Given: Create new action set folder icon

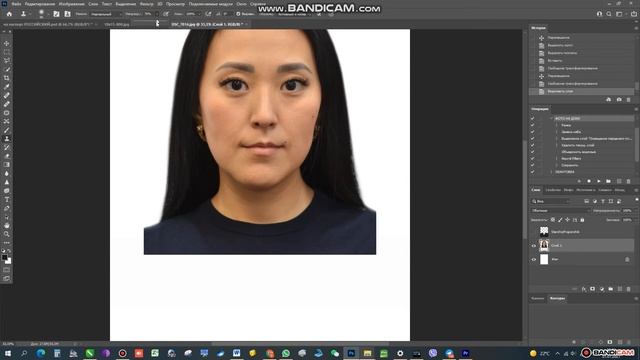Looking at the screenshot, I should 609,181.
